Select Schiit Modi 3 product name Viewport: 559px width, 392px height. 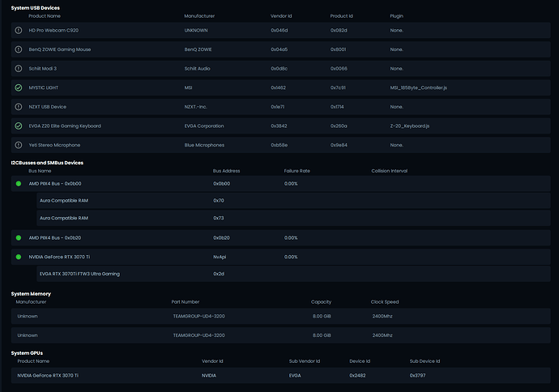tap(42, 68)
